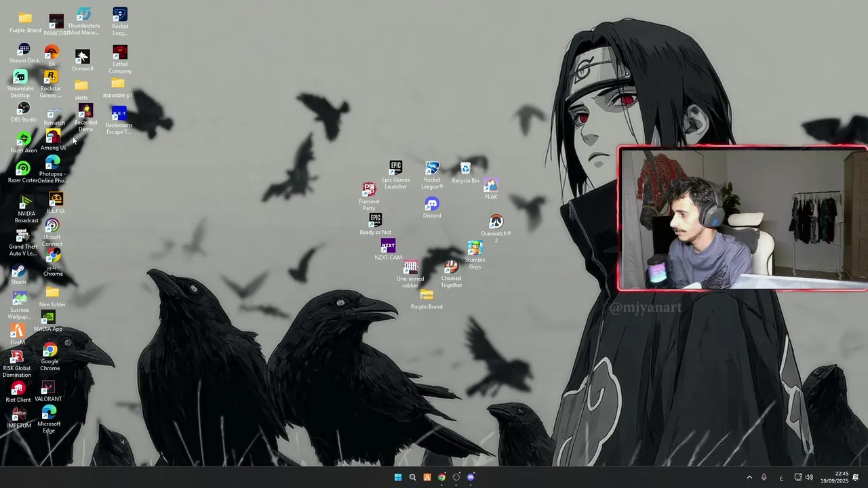Select the NVIDIA Broadcast shortcut

click(26, 209)
